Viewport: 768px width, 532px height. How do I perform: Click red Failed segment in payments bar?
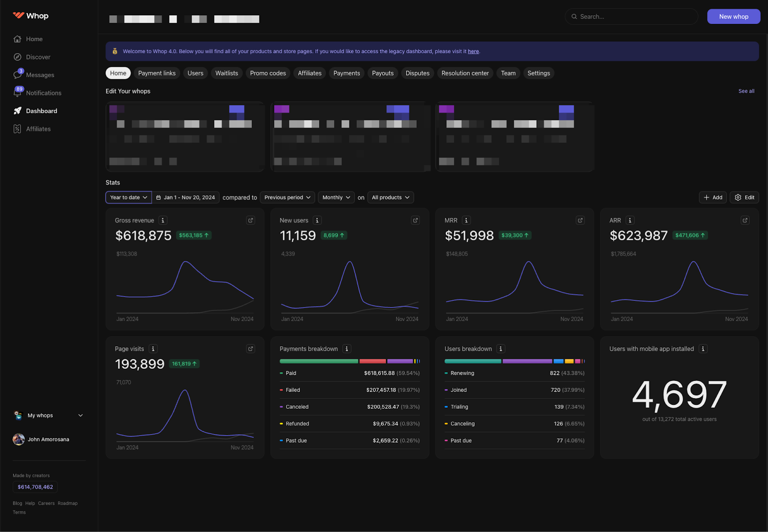[x=372, y=361]
